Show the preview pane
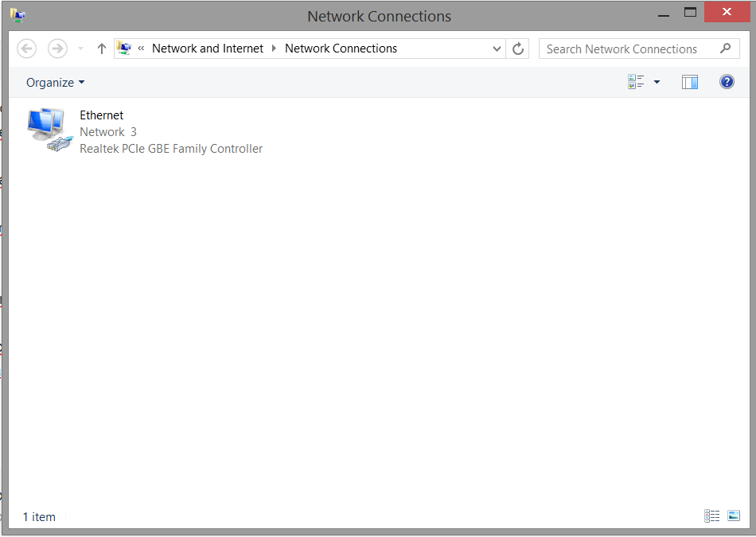This screenshot has height=537, width=756. [690, 82]
